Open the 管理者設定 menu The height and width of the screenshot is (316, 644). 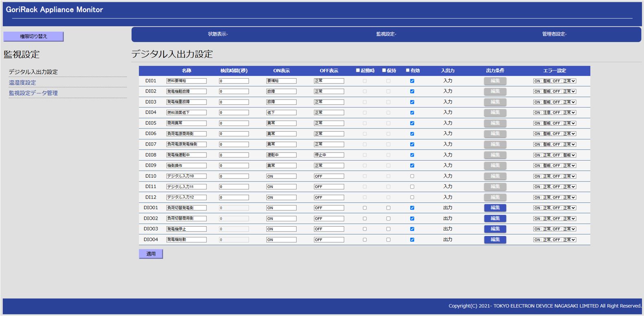point(554,34)
